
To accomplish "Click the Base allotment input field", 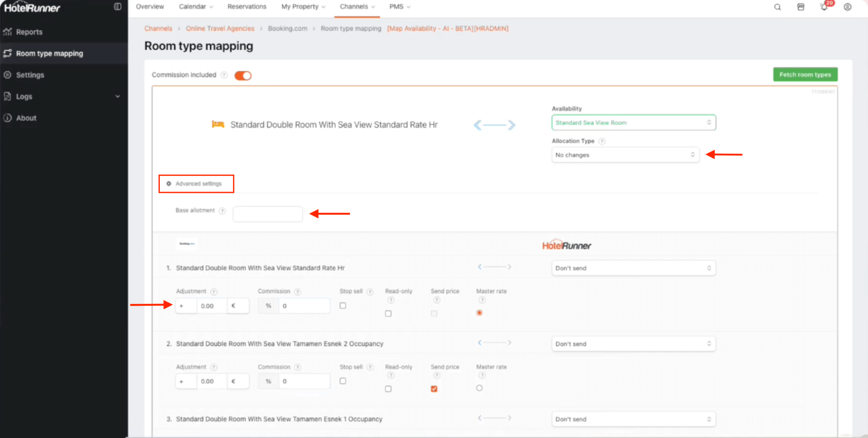I will pyautogui.click(x=267, y=214).
